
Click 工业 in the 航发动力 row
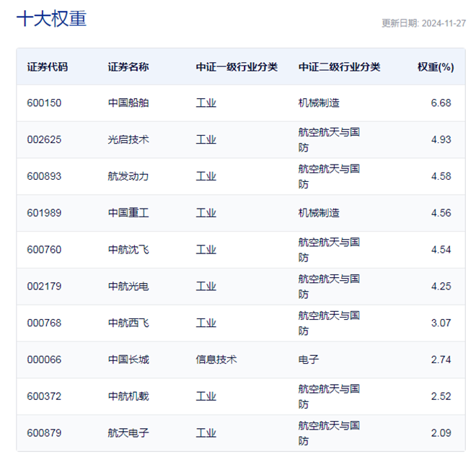pos(206,176)
